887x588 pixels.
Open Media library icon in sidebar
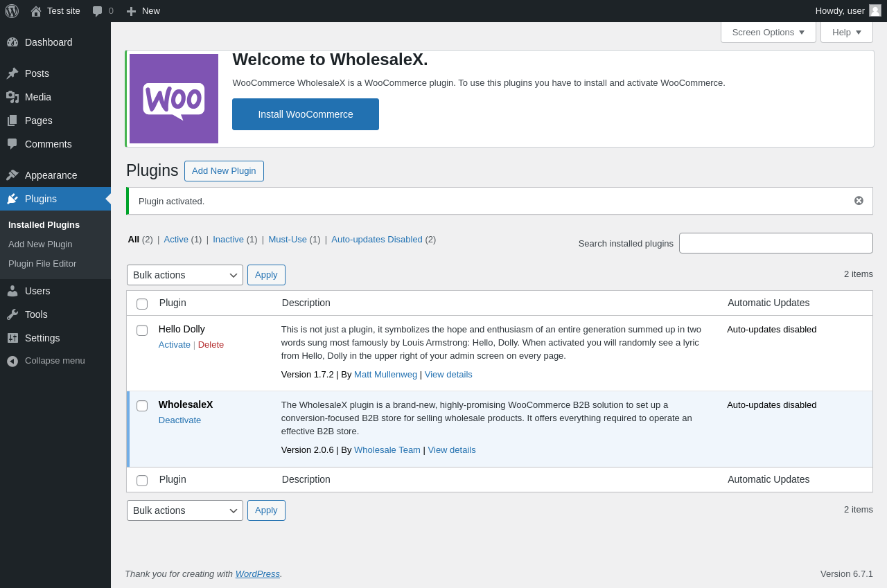(x=12, y=97)
